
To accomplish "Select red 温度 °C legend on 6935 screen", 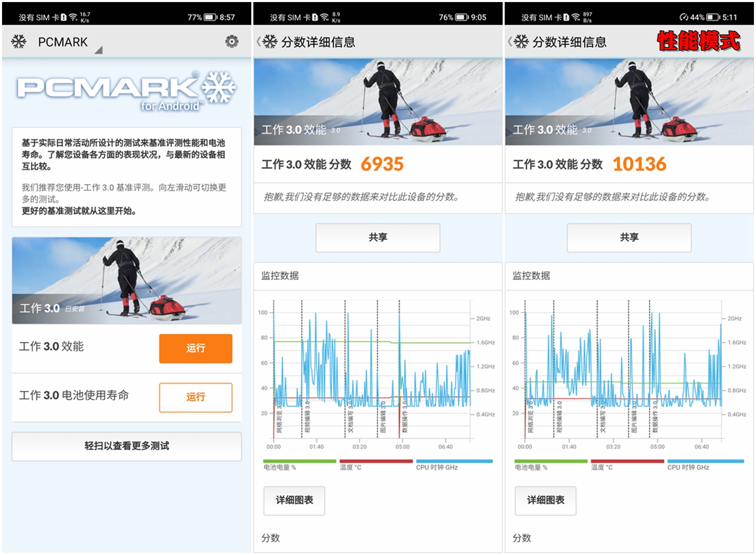I will (x=376, y=465).
